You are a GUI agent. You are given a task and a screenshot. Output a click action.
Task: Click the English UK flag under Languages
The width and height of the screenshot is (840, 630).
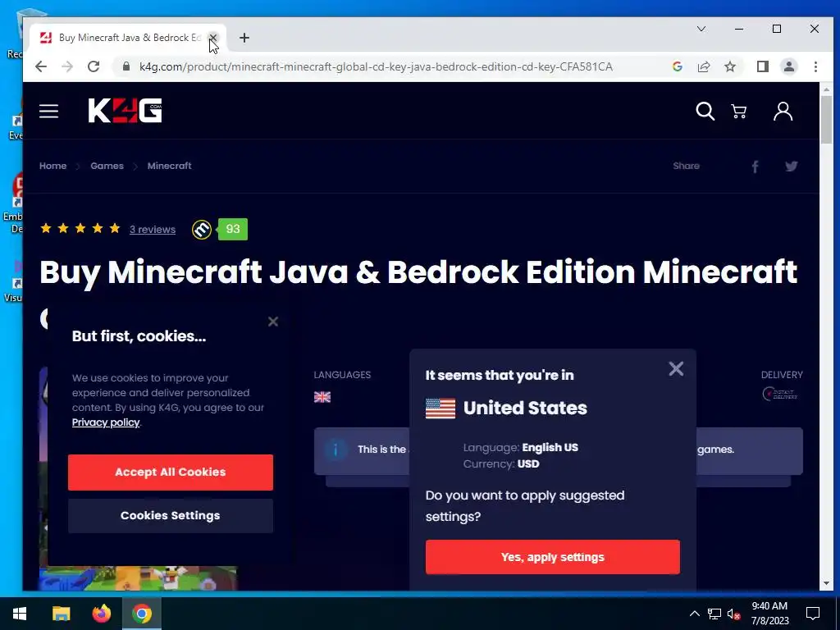322,397
